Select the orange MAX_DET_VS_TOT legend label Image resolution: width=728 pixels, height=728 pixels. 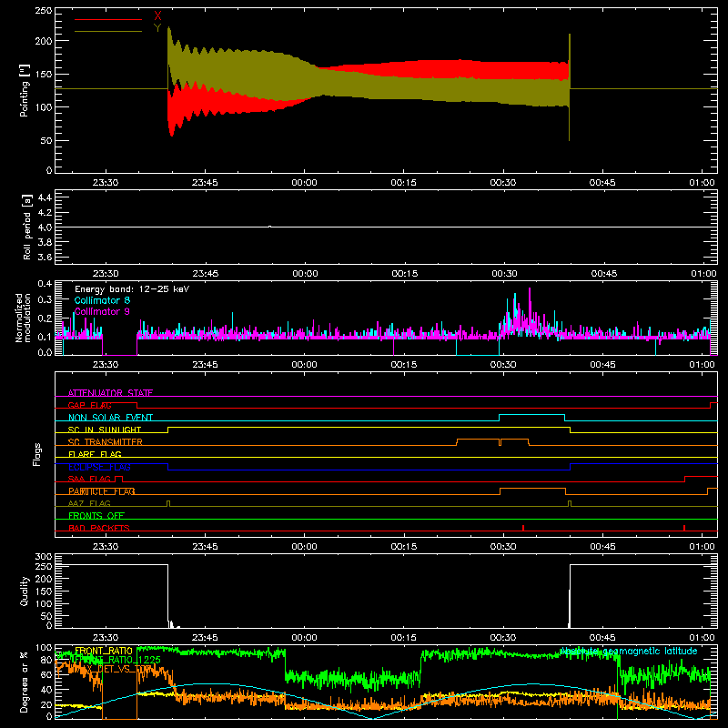114,669
